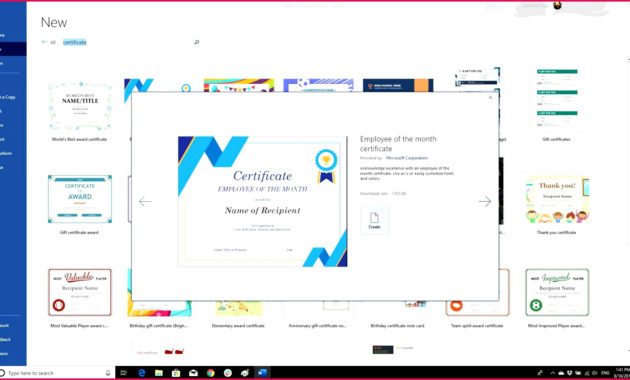Click the user profile picture
Screen dimensions: 630x380
(x=557, y=5)
